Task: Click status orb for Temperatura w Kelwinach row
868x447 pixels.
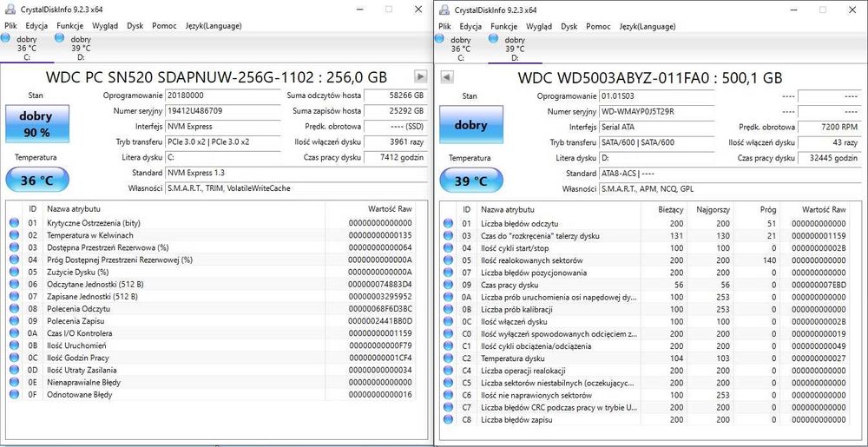Action: click(x=15, y=235)
